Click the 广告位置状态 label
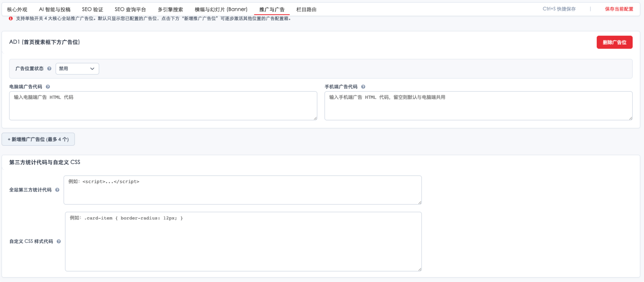The image size is (644, 282). 29,69
